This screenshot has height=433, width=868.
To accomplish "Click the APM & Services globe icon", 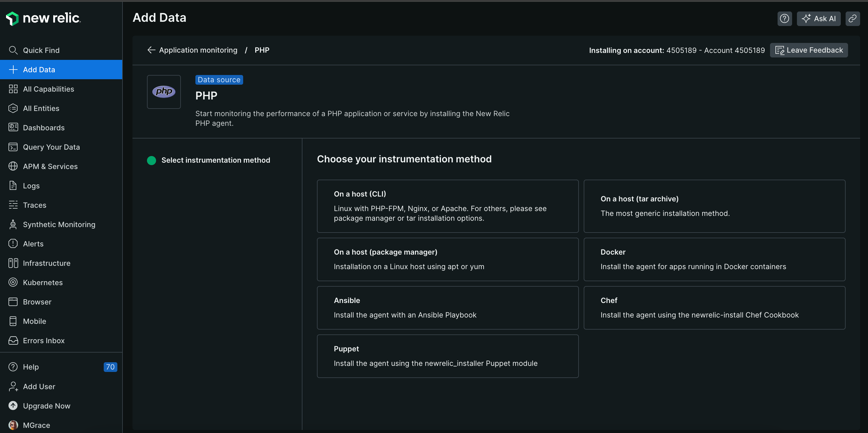I will pos(13,166).
